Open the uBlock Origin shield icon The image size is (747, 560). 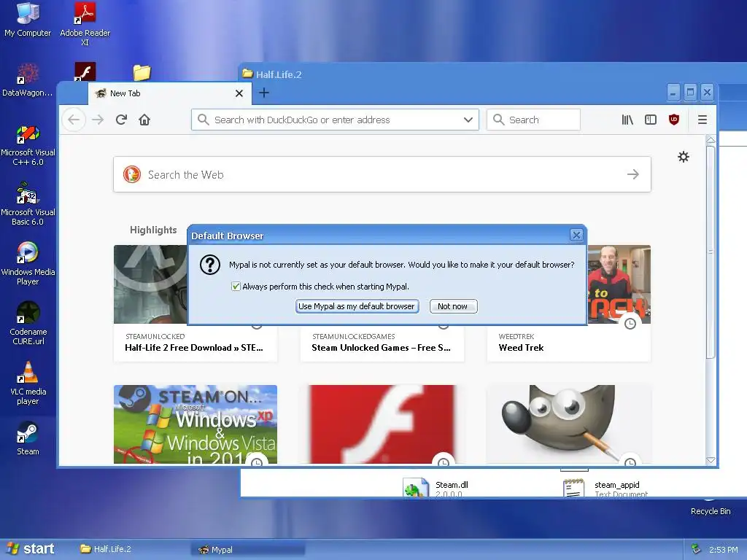[673, 120]
